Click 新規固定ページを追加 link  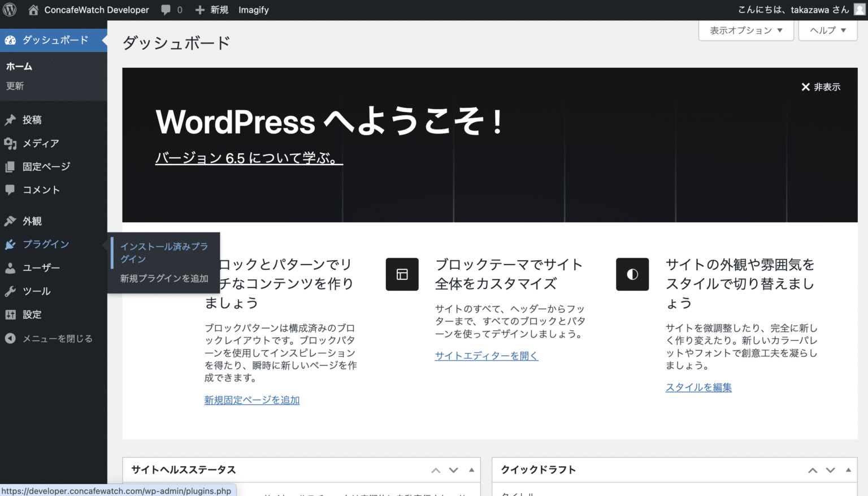[252, 400]
